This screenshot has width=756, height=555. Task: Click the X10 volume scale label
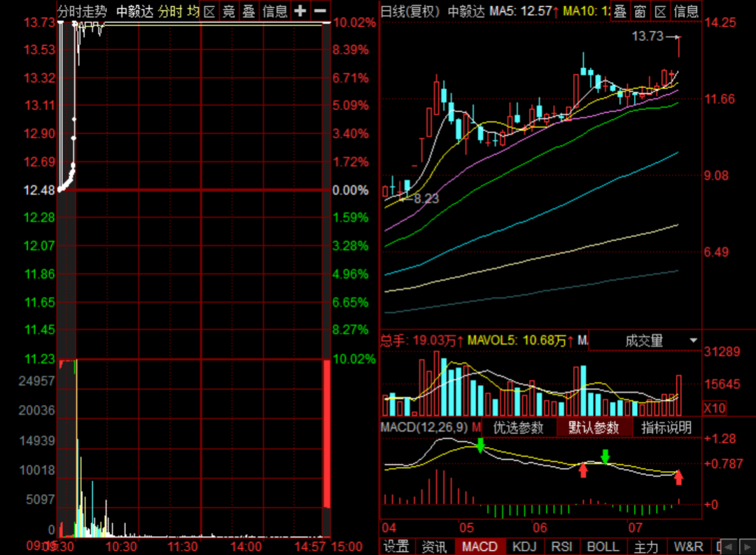point(715,409)
